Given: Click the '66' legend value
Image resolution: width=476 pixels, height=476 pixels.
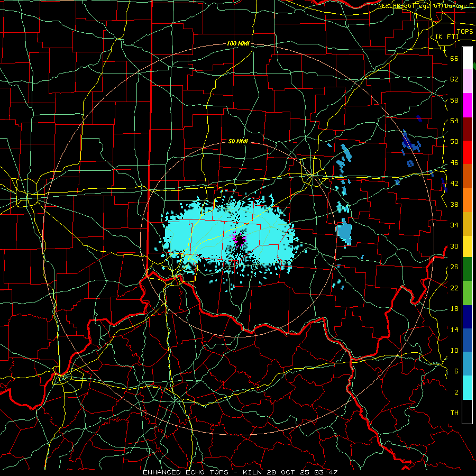Looking at the screenshot, I should pos(454,58).
